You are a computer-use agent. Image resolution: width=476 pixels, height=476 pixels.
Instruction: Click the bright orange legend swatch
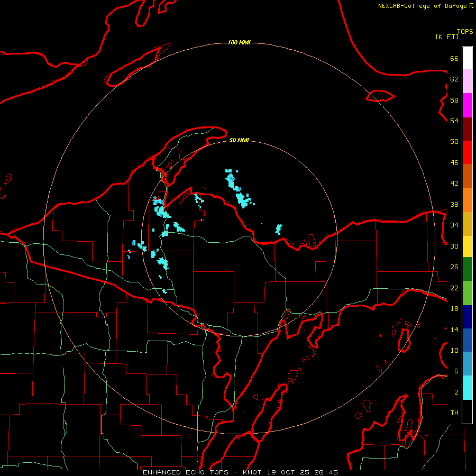coord(467,200)
